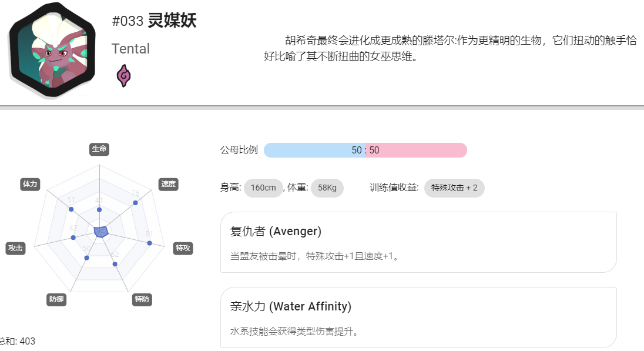
Task: Select the 特防 radar chart label
Action: coord(142,299)
